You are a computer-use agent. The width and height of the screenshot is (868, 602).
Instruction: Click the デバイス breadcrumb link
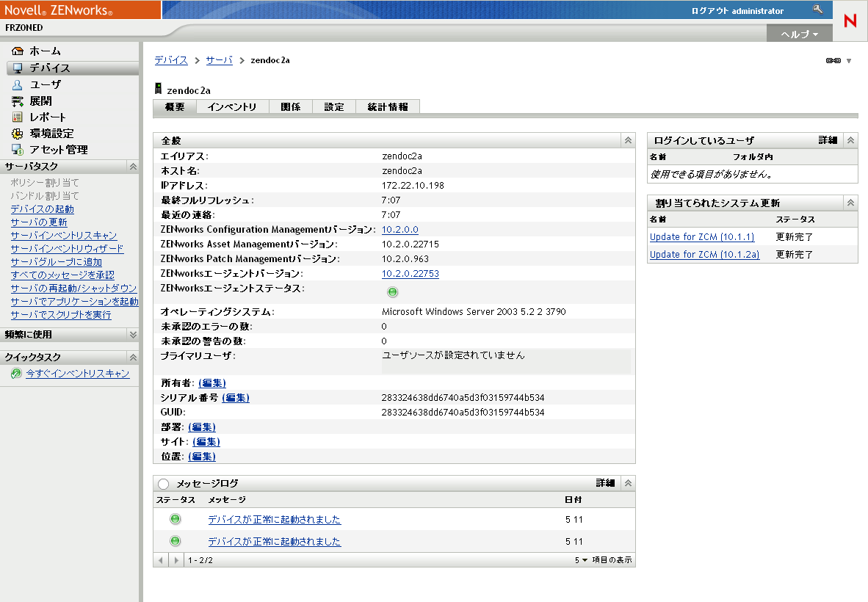(171, 60)
